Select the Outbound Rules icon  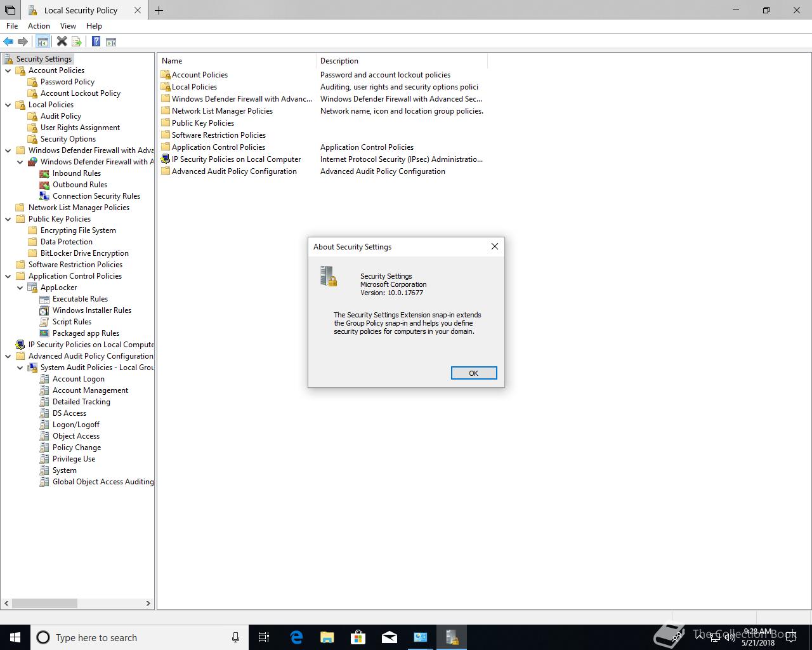click(44, 185)
